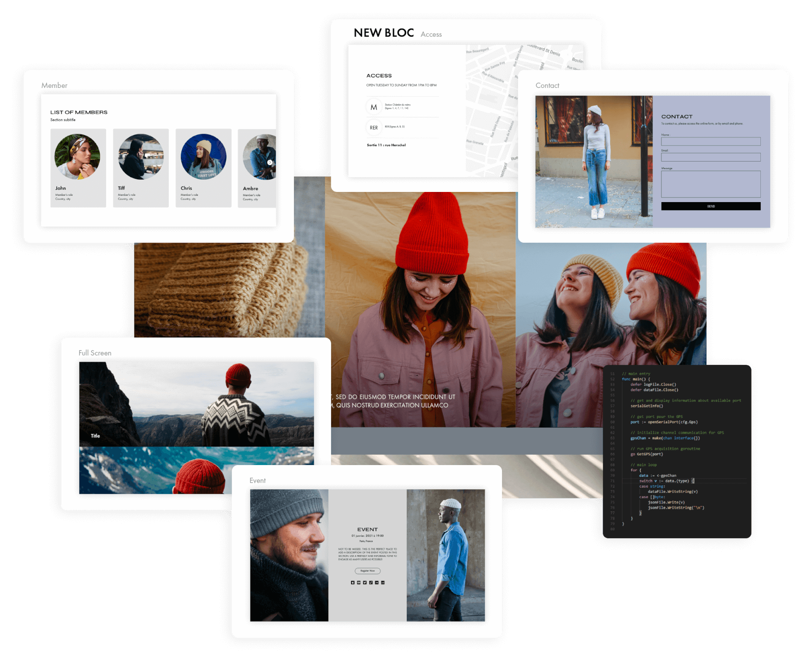Select Chris's member card
This screenshot has height=657, width=812.
(203, 168)
